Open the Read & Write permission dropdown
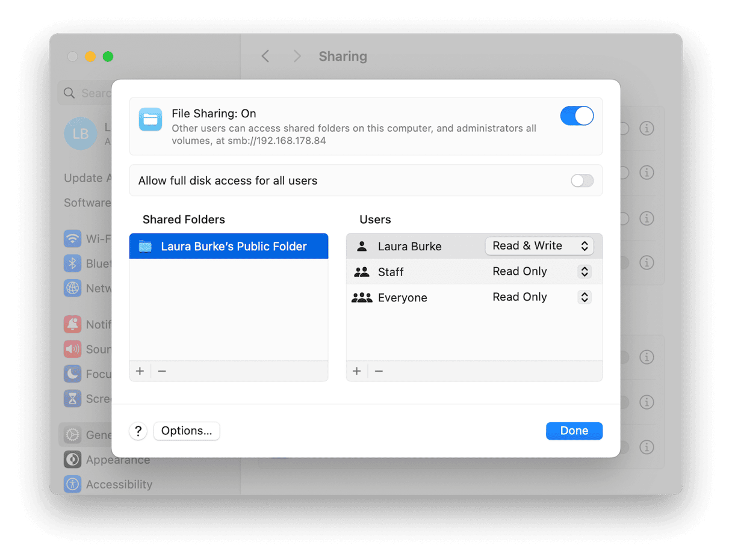The width and height of the screenshot is (732, 560). tap(539, 245)
